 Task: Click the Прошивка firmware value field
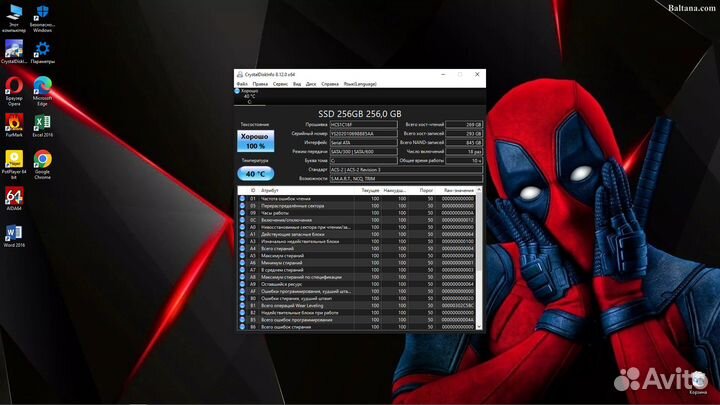364,124
